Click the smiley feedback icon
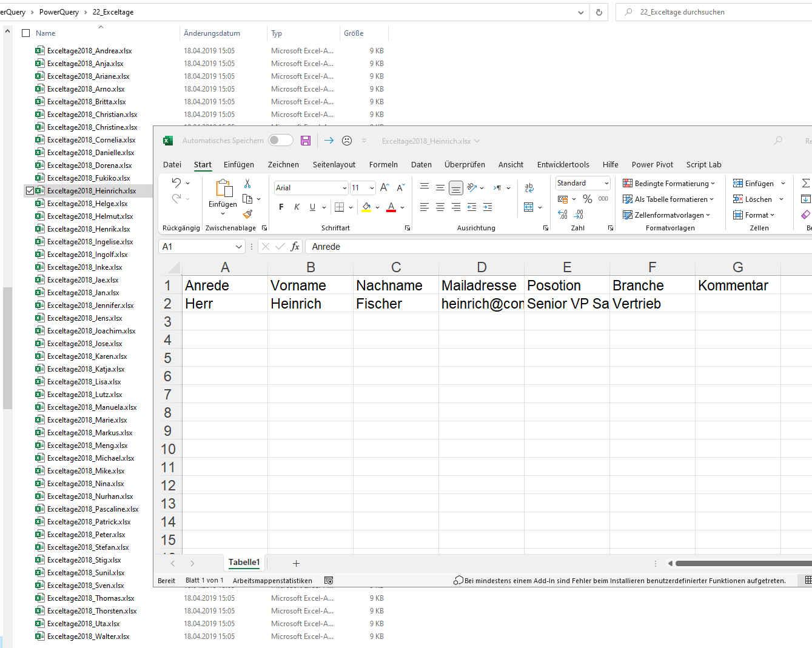Screen dimensions: 812x648 click(x=347, y=141)
